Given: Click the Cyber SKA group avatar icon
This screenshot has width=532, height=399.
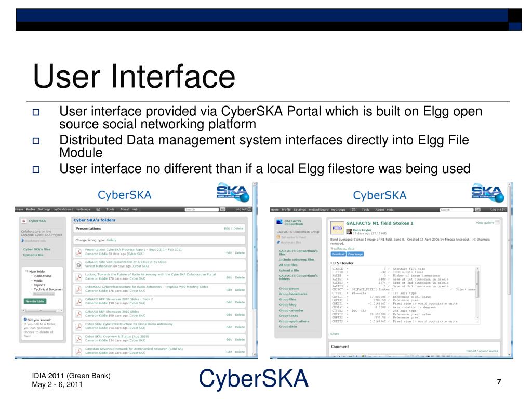Looking at the screenshot, I should pos(24,221).
